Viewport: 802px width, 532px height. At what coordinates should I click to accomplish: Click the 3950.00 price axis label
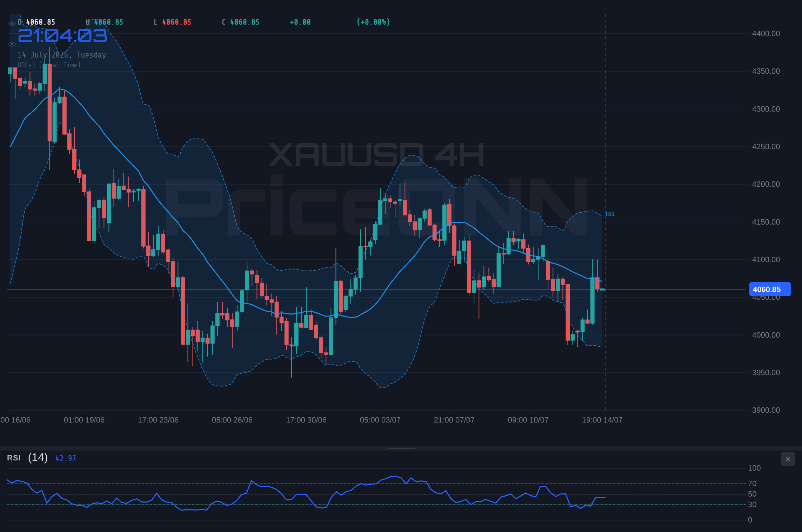point(766,373)
